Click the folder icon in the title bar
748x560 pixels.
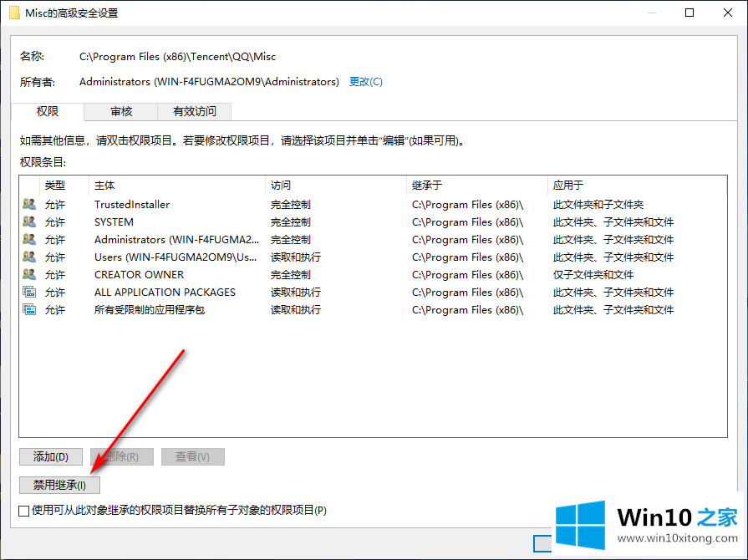point(14,13)
